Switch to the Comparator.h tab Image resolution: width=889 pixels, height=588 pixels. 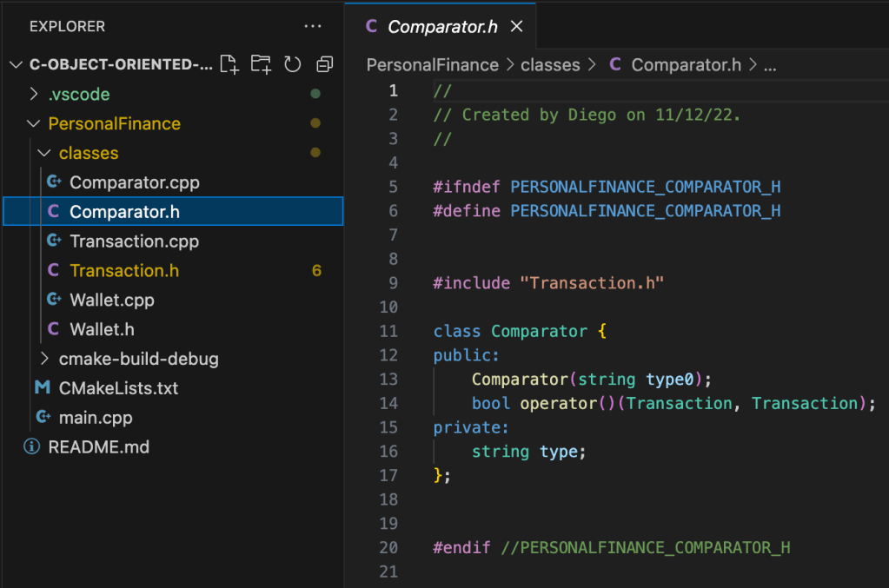[x=441, y=27]
